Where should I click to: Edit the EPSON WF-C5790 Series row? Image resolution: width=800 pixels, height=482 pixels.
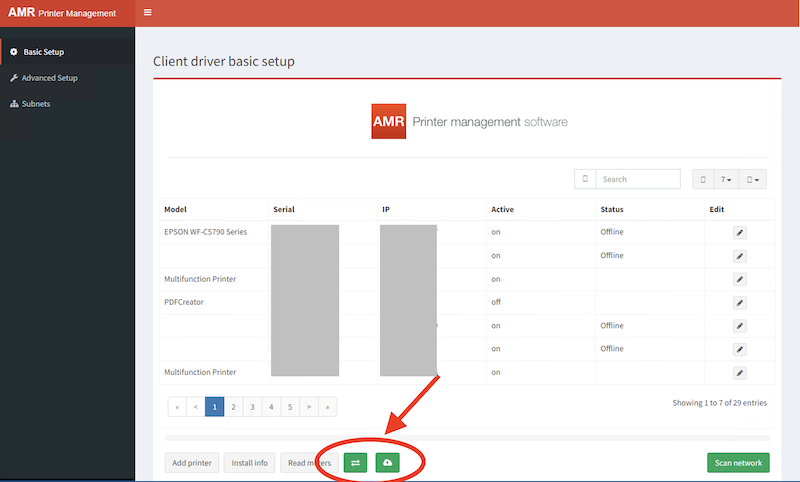(740, 232)
